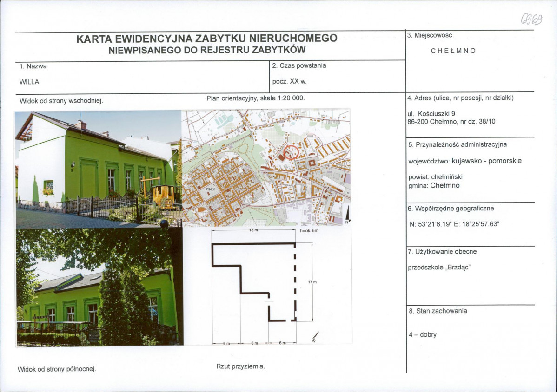Click '7. Użytkowanie obecne' label
Screen dimensions: 557x392
[442, 252]
